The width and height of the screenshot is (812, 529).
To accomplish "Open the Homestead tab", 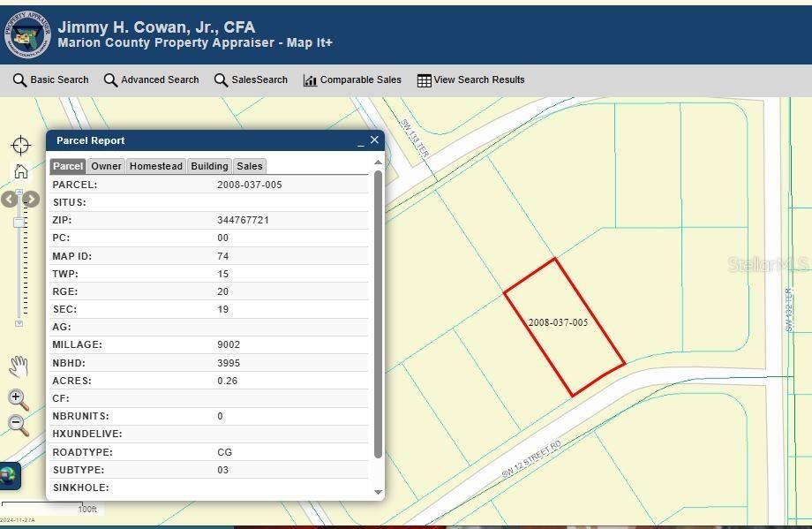I will click(x=156, y=166).
